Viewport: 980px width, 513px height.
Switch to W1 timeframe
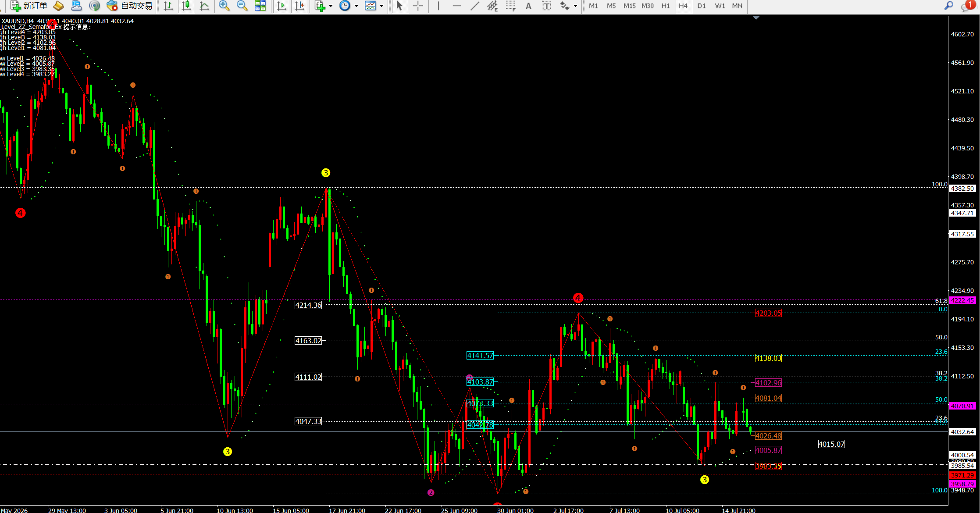(720, 6)
